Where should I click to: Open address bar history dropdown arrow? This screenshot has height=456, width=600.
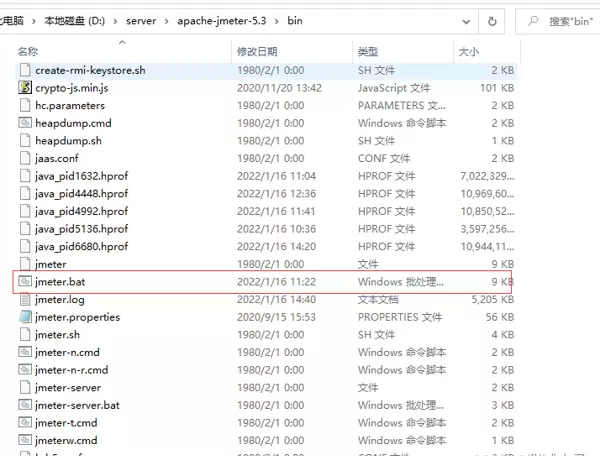coord(464,21)
